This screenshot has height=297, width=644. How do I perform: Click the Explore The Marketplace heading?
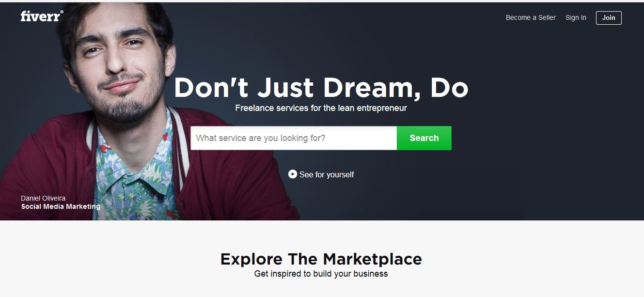321,259
